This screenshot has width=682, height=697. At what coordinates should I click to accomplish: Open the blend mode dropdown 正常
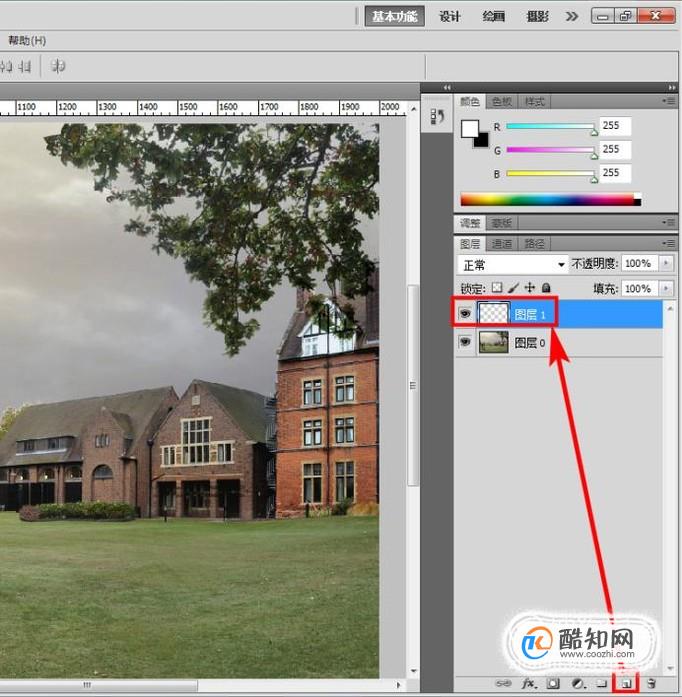pos(513,264)
